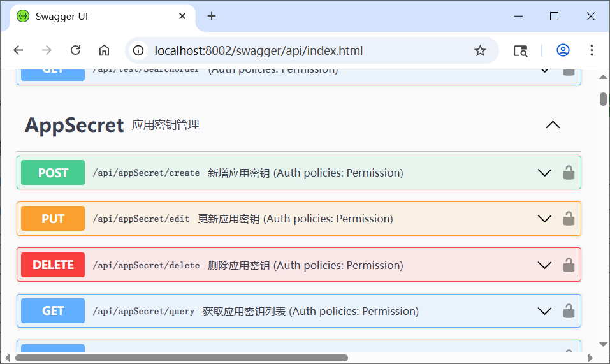Viewport: 610px width, 364px height.
Task: Click the /api/appSecret/create path text
Action: point(146,173)
